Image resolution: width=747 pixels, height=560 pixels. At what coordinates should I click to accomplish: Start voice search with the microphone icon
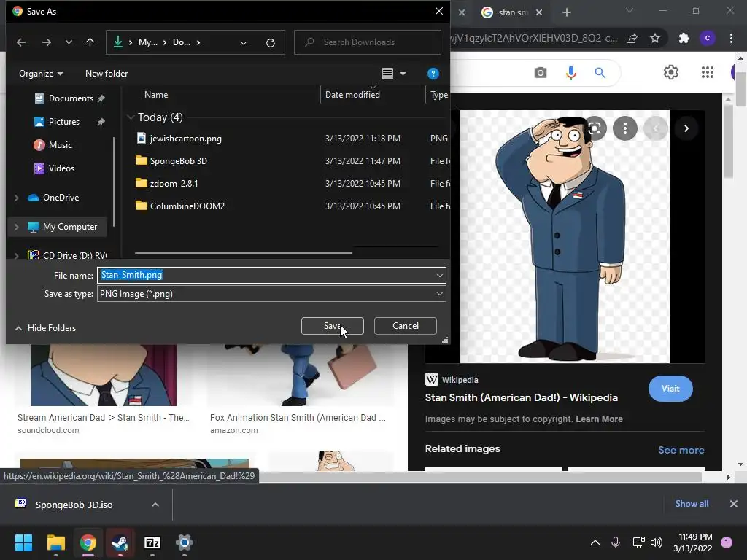point(570,73)
